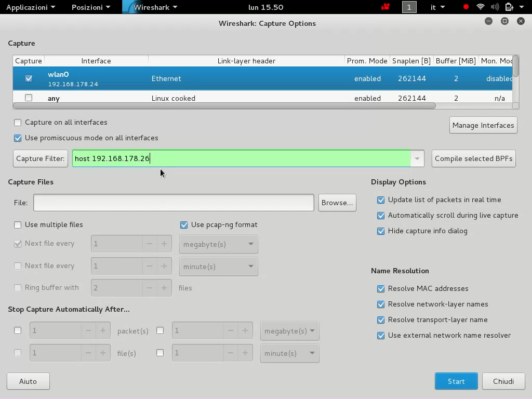Screen dimensions: 532x399
Task: Click the capture filter text field
Action: pos(242,158)
